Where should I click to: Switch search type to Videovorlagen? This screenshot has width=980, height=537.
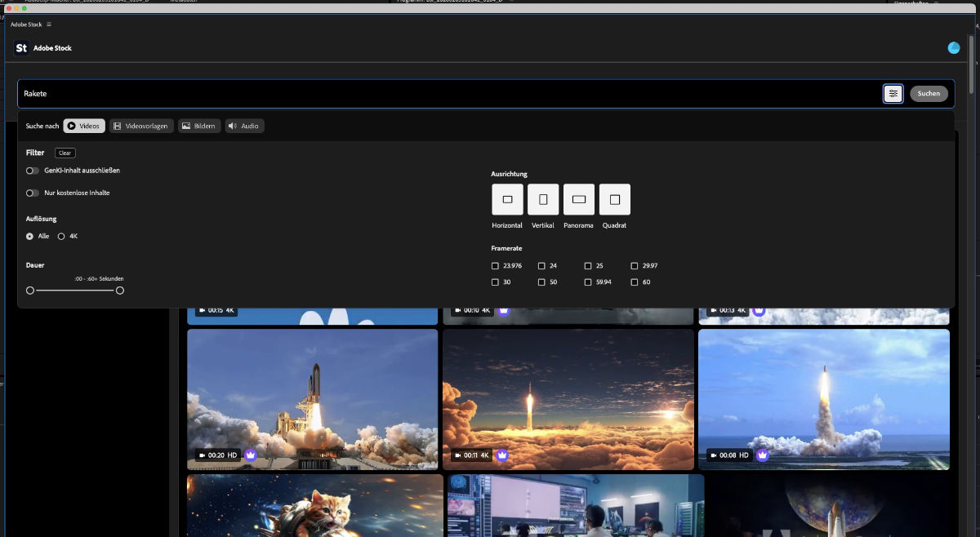click(x=141, y=126)
